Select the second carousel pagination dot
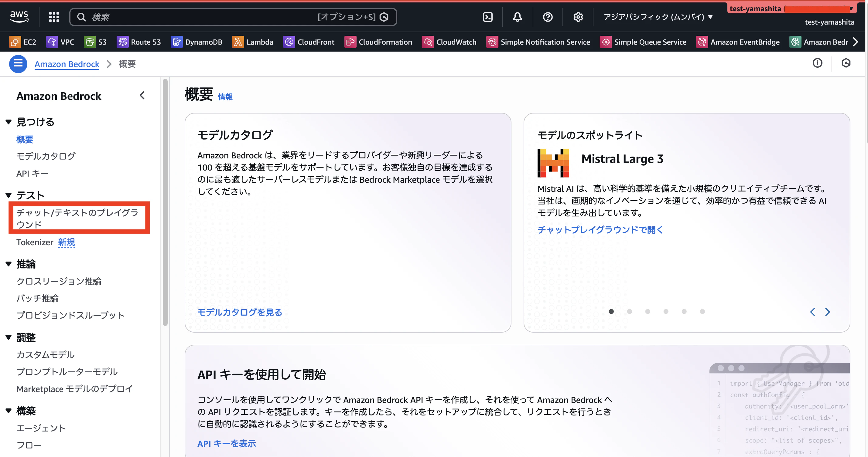Screen dimensions: 868x457 629,312
